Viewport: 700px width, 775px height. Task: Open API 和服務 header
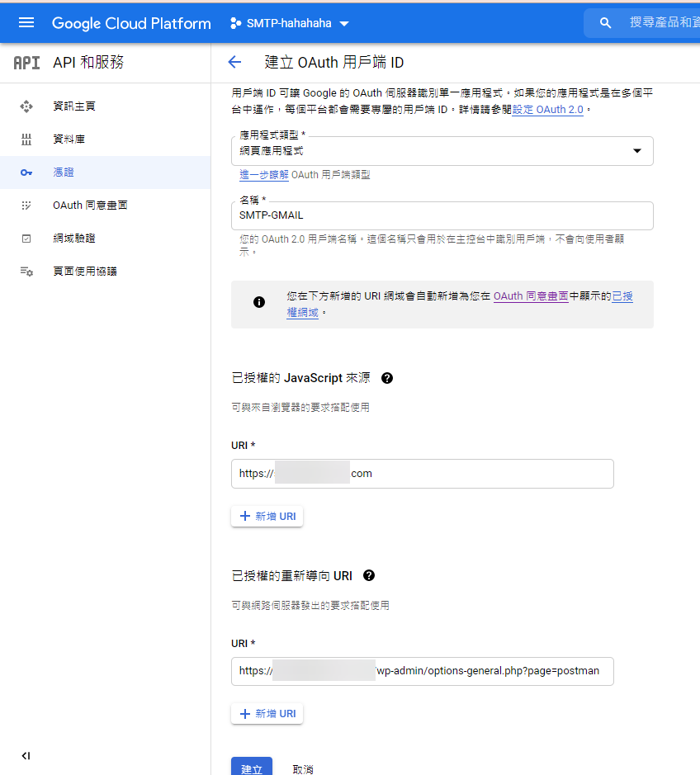(88, 62)
